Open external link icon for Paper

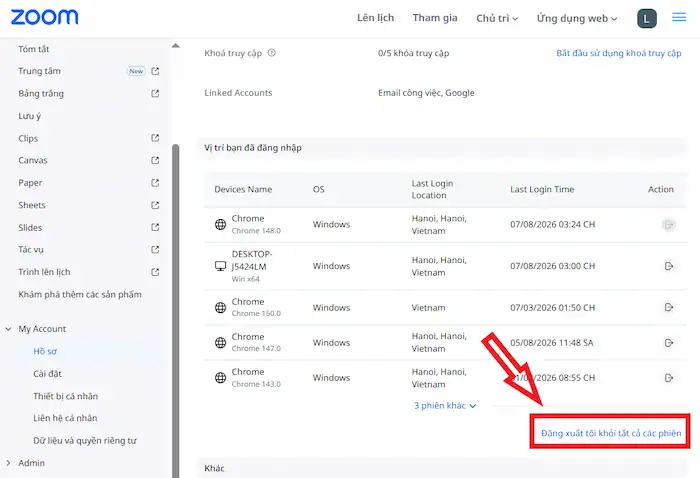point(155,183)
